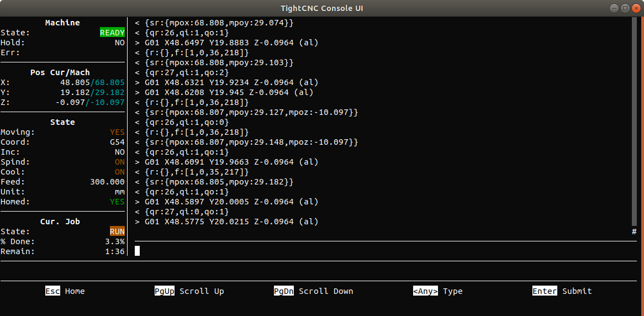
Task: Click the Y position 19.182/29.182 value
Action: click(92, 92)
